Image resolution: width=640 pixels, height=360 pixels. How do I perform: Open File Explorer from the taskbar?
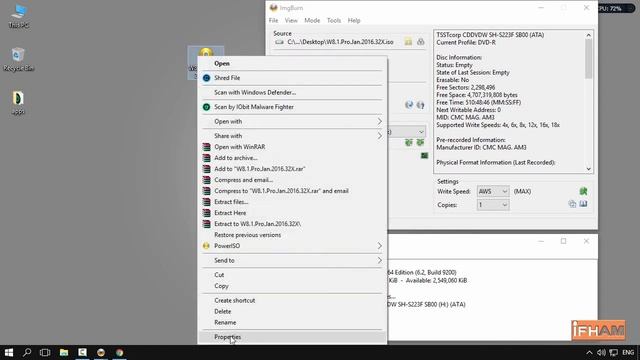click(64, 352)
